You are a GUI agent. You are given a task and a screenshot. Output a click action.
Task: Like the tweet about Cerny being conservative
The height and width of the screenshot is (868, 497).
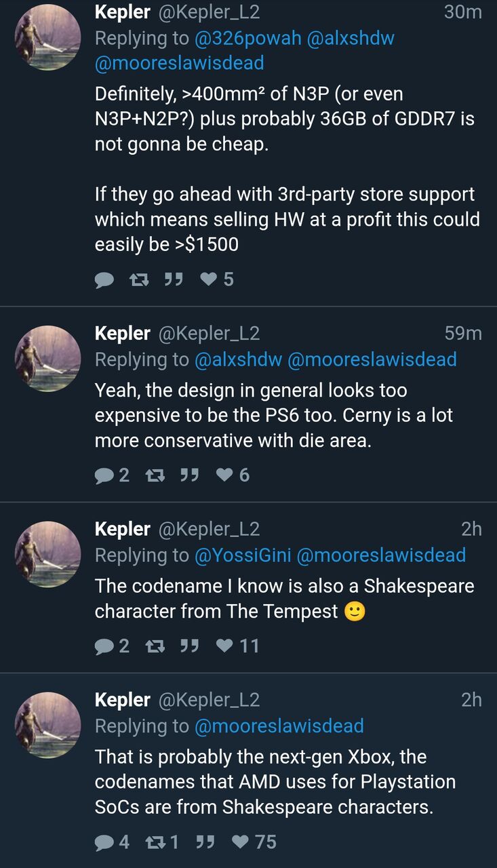pyautogui.click(x=224, y=475)
